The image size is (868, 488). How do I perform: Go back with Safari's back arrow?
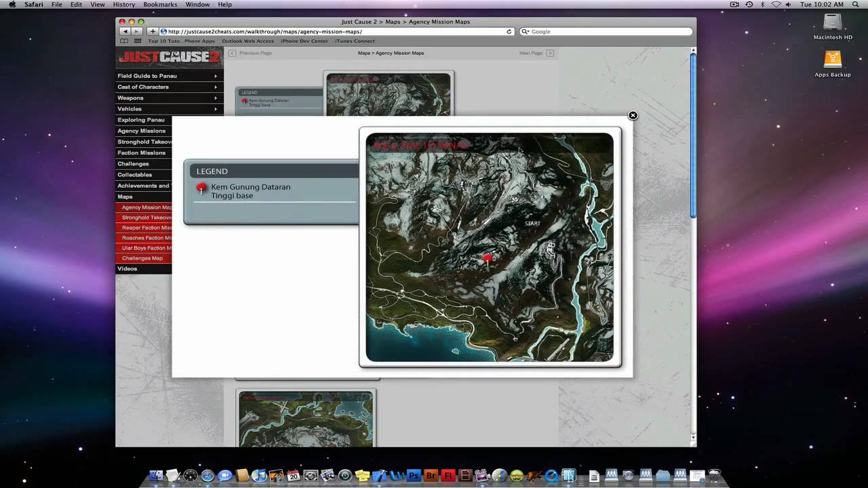[125, 31]
